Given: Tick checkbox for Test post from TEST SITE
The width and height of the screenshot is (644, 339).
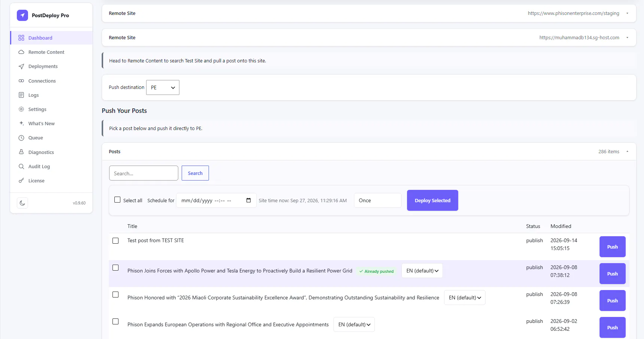Looking at the screenshot, I should coord(115,241).
